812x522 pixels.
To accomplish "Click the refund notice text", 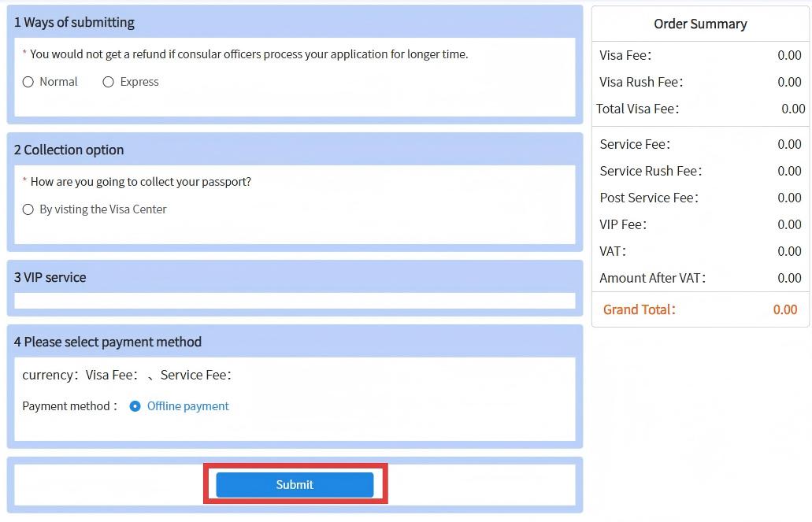I will (x=248, y=54).
